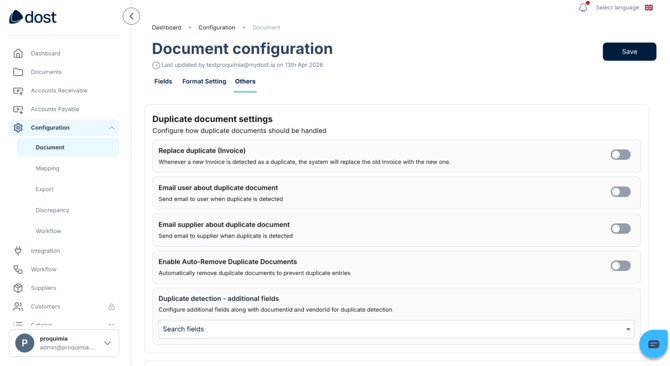Viewport: 670px width, 366px height.
Task: Select the Others tab
Action: click(x=245, y=81)
